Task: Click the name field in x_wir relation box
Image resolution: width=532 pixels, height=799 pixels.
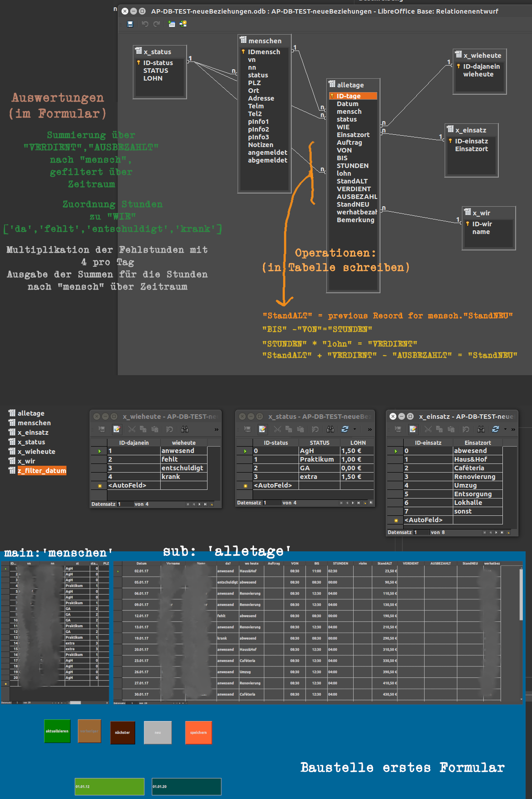Action: point(481,232)
